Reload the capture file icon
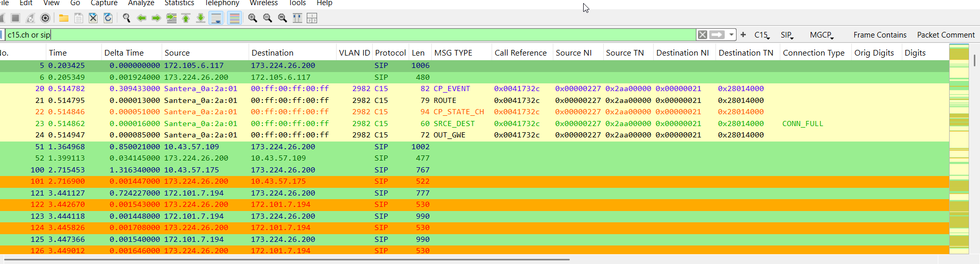The image size is (980, 264). [108, 18]
